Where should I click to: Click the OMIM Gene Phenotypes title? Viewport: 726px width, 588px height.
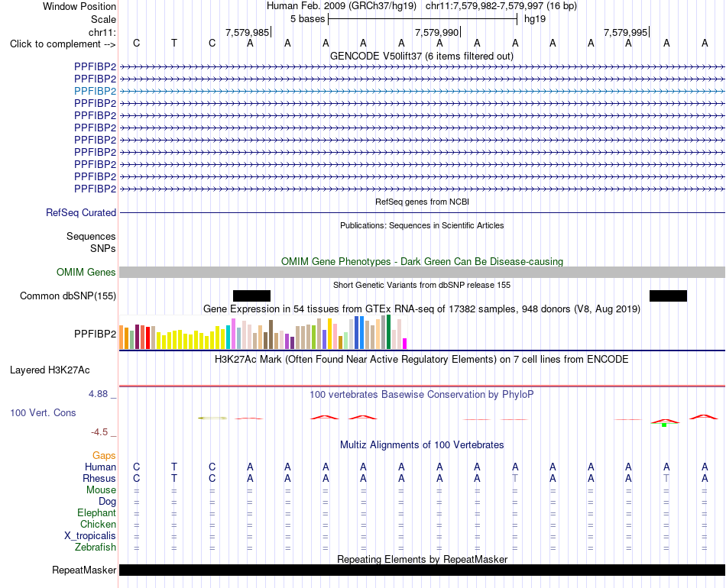coord(422,261)
